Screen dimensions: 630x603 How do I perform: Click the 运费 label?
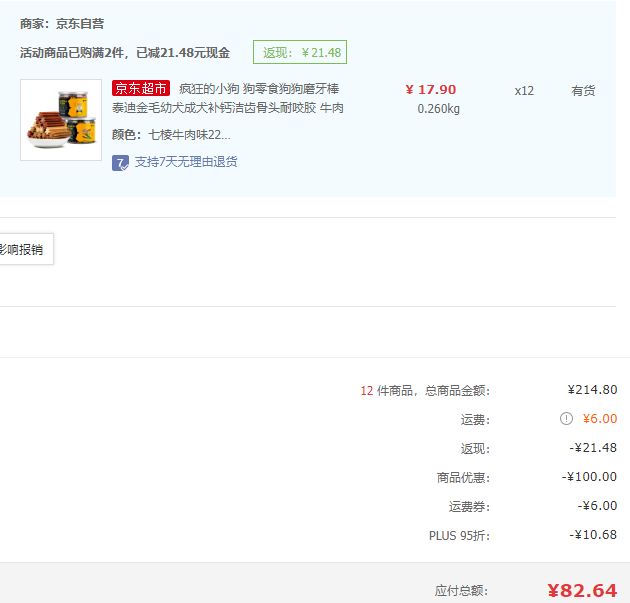(475, 420)
